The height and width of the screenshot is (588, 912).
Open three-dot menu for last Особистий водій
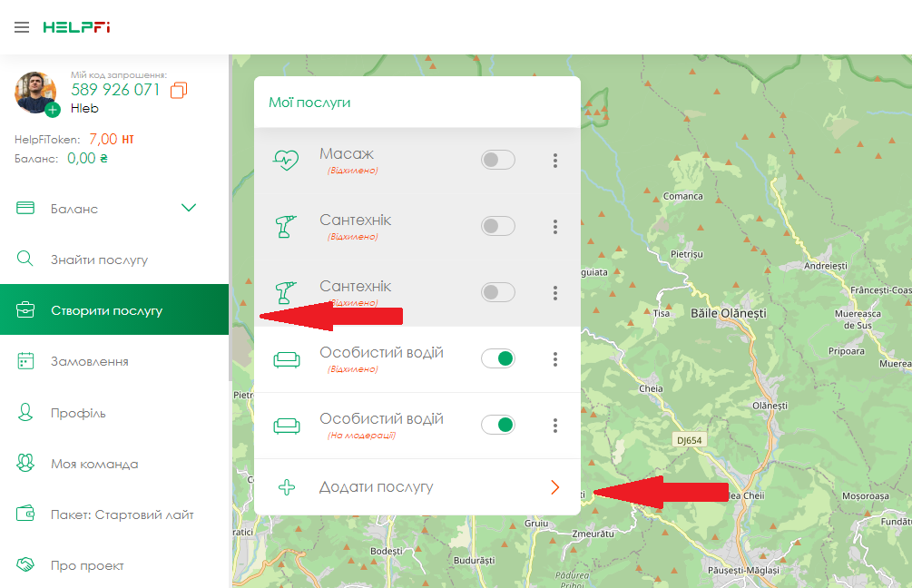click(x=554, y=426)
